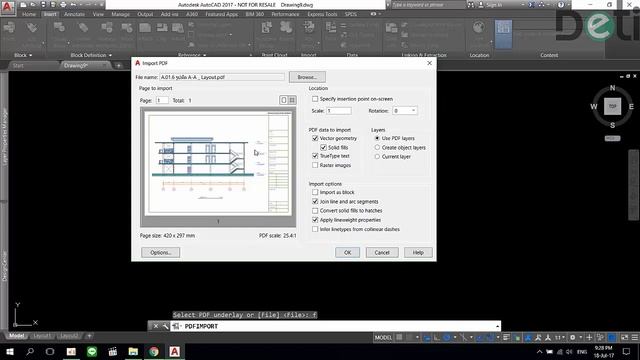
Task: Cancel the Import PDF dialog
Action: tap(382, 252)
